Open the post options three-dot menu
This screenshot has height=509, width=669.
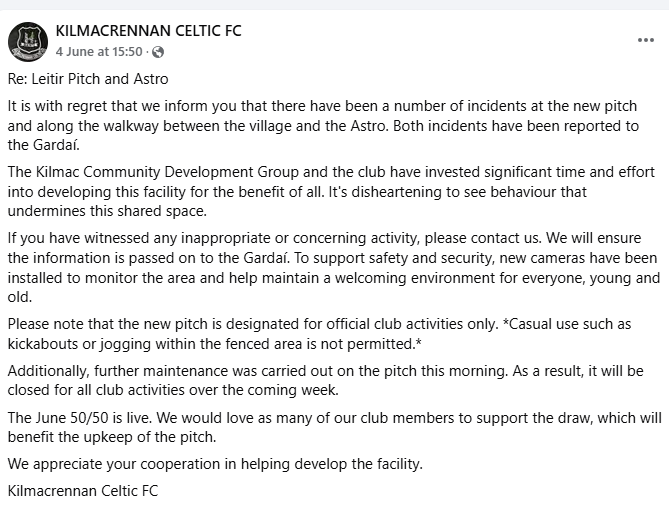[x=645, y=40]
